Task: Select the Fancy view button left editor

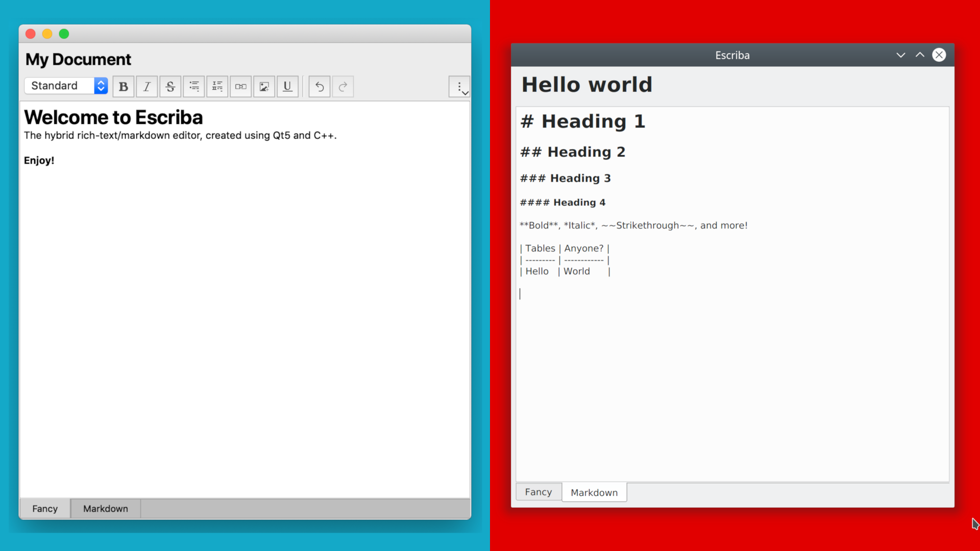Action: 44,508
